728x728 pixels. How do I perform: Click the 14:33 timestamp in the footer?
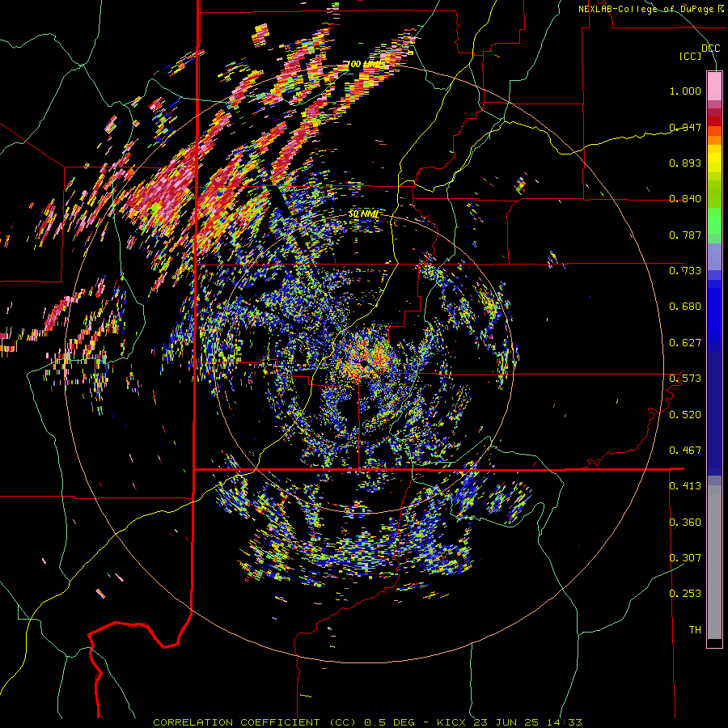pyautogui.click(x=563, y=722)
